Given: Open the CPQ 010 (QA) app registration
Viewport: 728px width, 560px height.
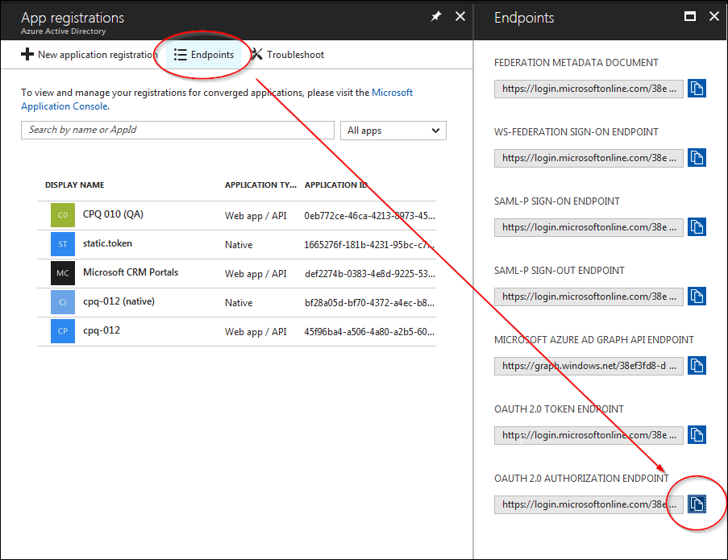Looking at the screenshot, I should click(113, 215).
